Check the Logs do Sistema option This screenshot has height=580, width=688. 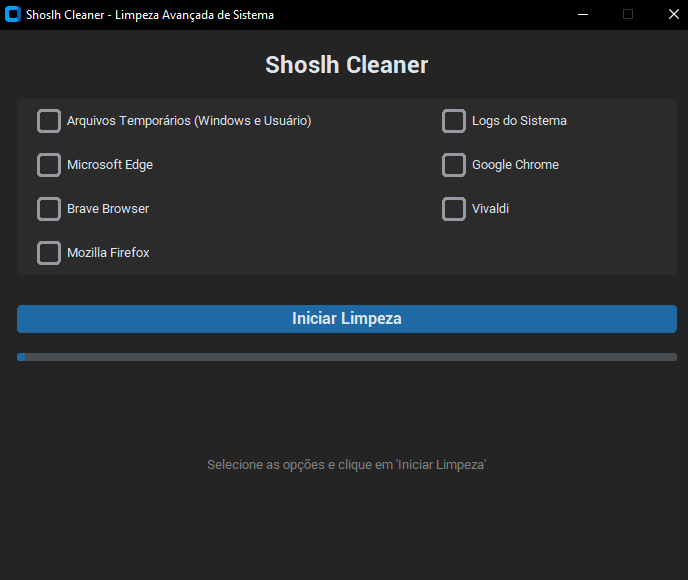point(454,121)
